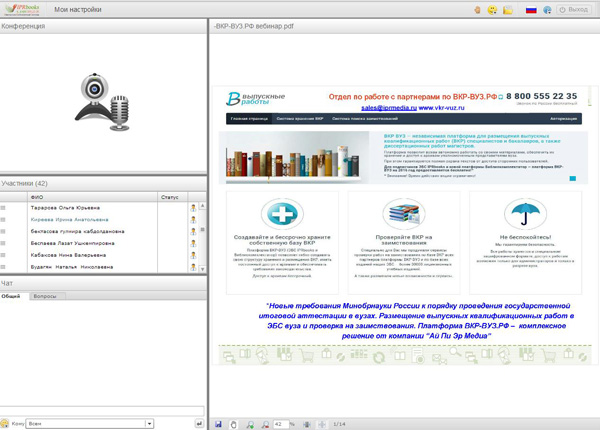
Task: Open sales@iprmedia.ru link in slide
Action: (x=389, y=108)
